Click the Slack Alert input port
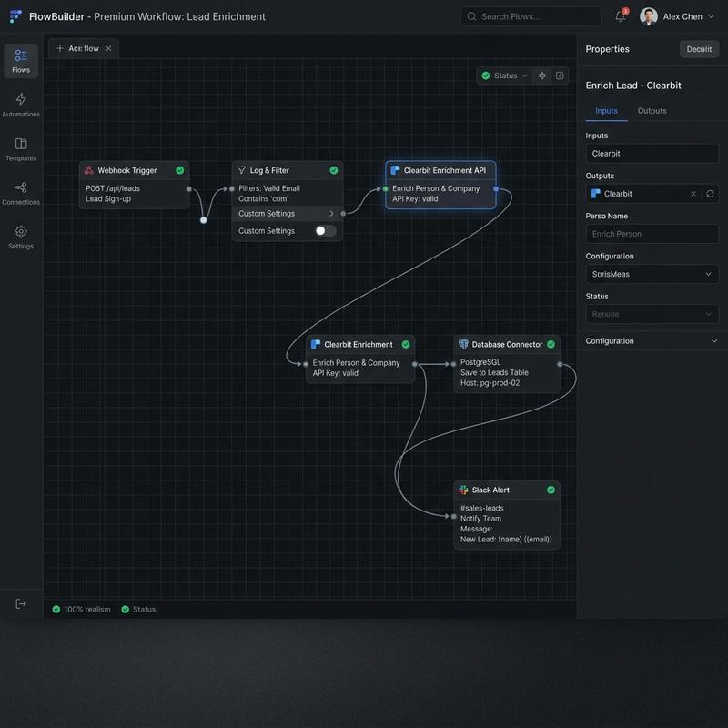Image resolution: width=728 pixels, height=728 pixels. [453, 516]
